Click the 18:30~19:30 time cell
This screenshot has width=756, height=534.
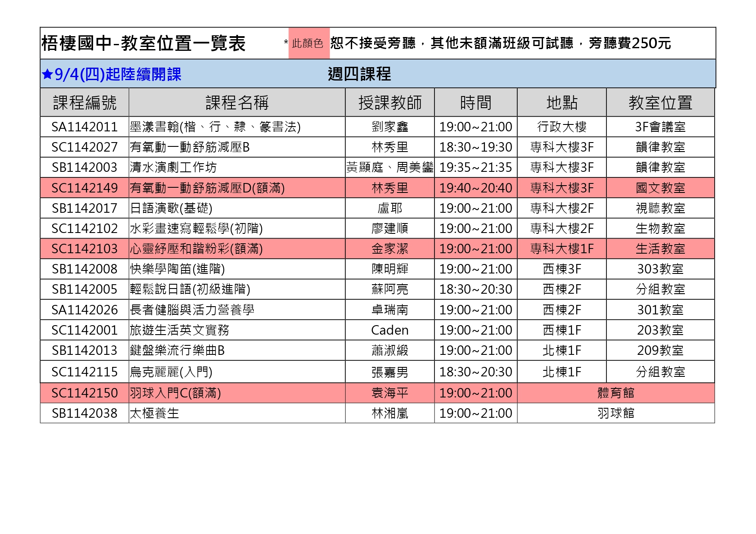coord(475,147)
